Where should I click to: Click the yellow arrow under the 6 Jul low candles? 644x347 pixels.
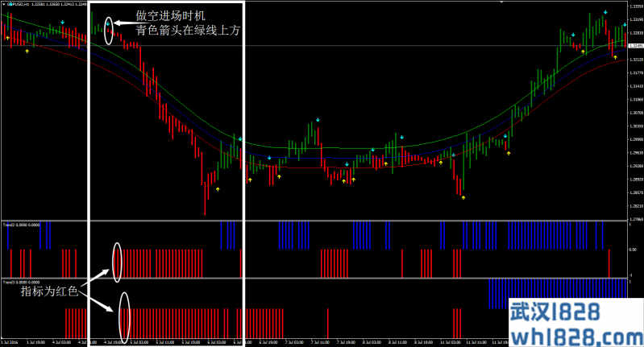(x=218, y=189)
